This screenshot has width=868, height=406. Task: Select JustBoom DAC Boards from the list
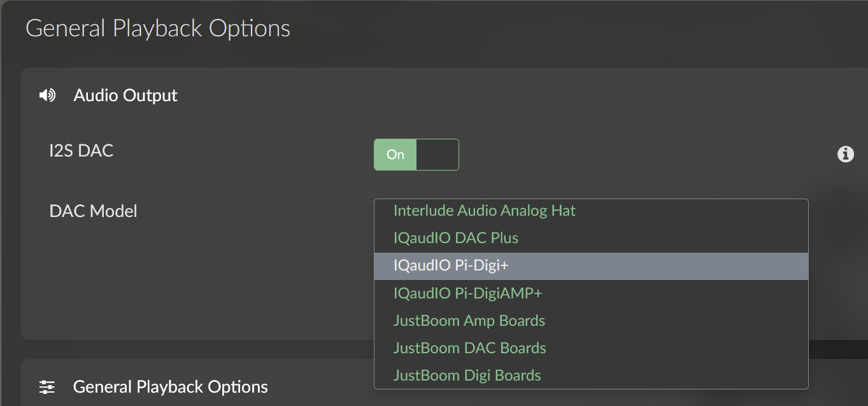coord(469,348)
